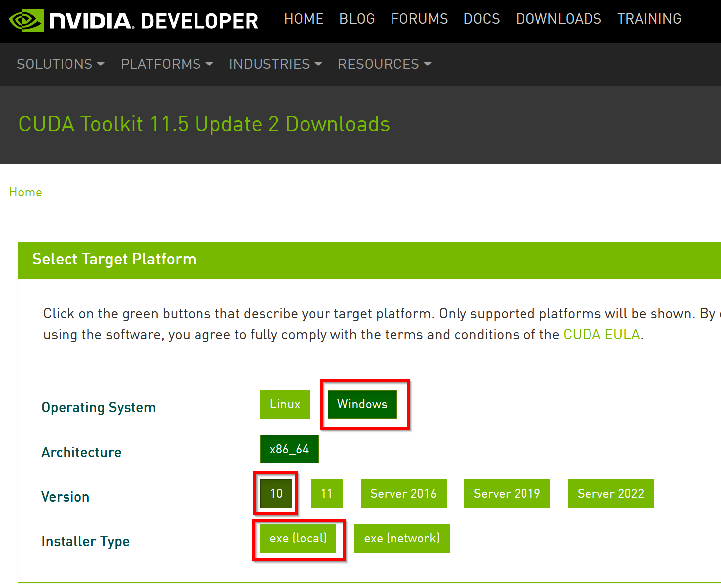
Task: Open the TRAINING page
Action: coord(650,19)
